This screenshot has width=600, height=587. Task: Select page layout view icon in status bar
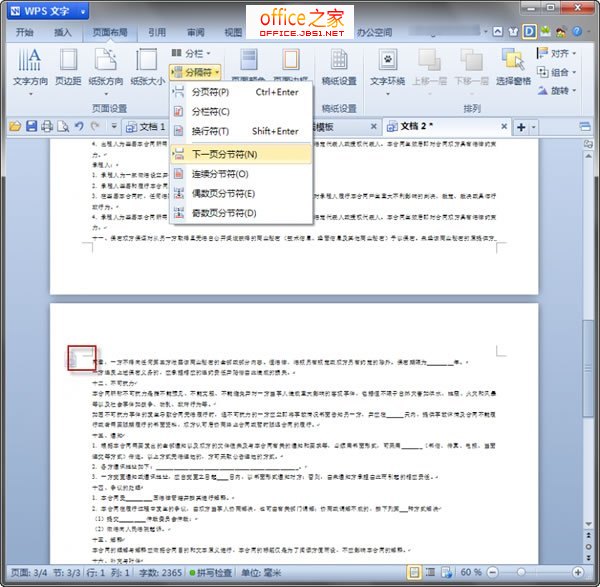pos(414,572)
